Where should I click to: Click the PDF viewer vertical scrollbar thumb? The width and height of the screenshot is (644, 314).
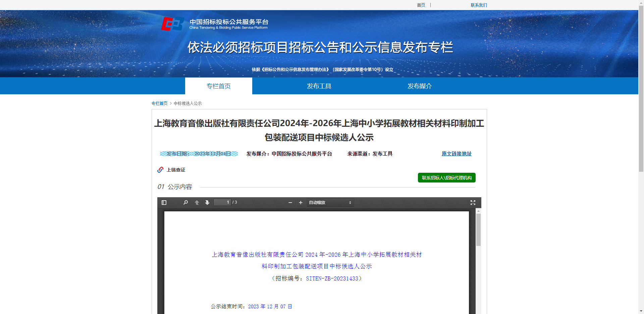479,230
